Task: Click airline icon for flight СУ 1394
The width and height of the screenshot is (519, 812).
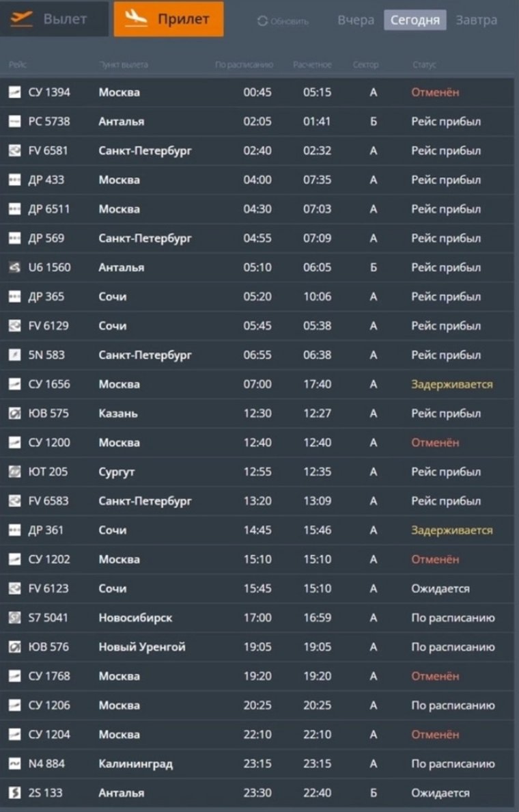Action: coord(14,92)
